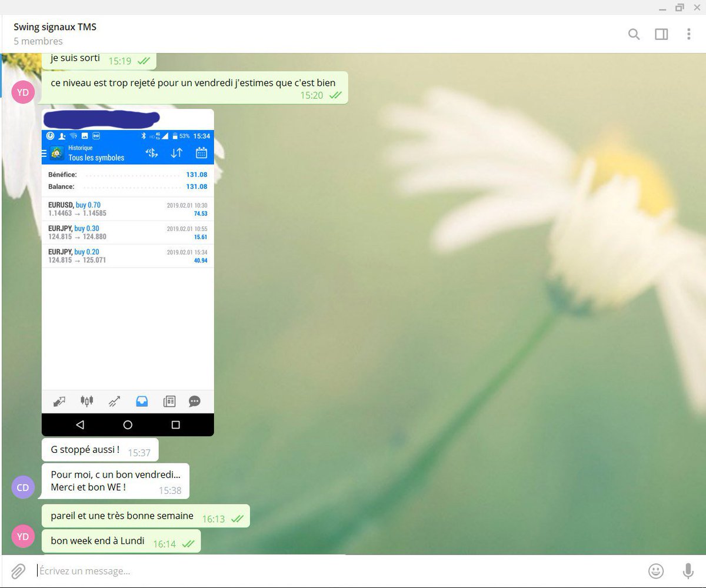
Task: Click the calendar icon in the phone screenshot
Action: [201, 153]
